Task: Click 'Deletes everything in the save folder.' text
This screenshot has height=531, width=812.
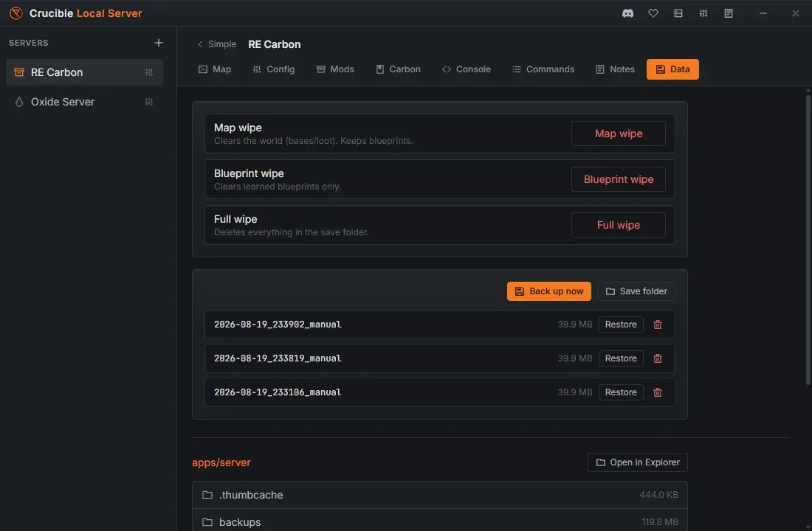Action: coord(292,232)
